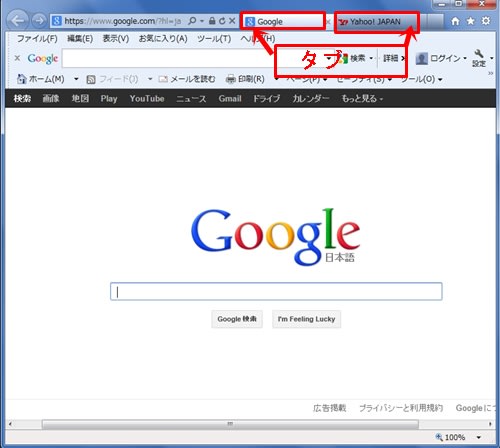Click the horizontal scrollbar thumb
500x448 pixels.
coord(230,424)
